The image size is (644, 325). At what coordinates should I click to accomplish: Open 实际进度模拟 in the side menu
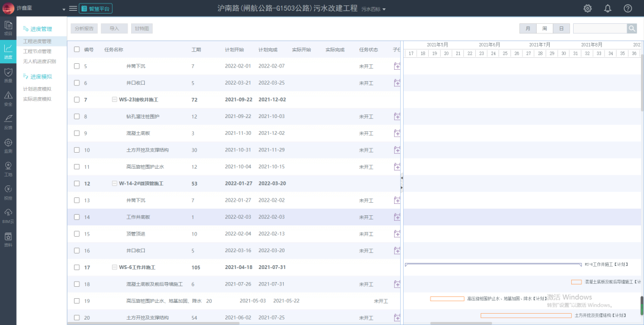coord(38,99)
